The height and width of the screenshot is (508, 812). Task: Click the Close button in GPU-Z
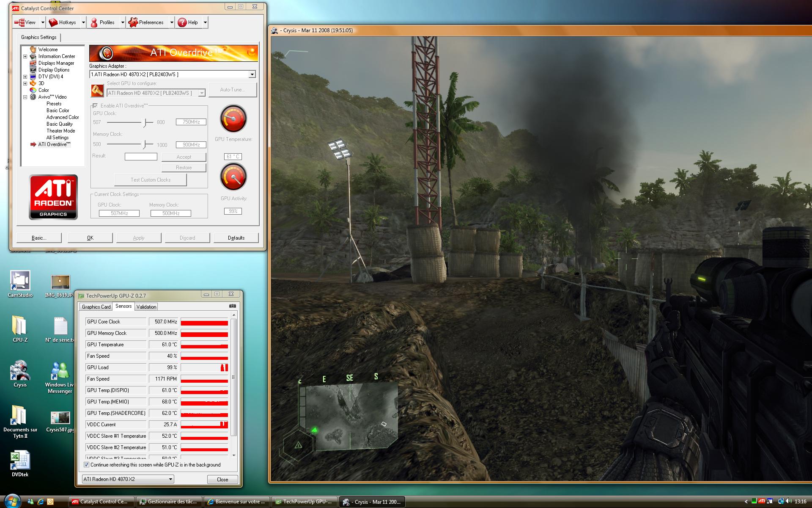coord(222,480)
